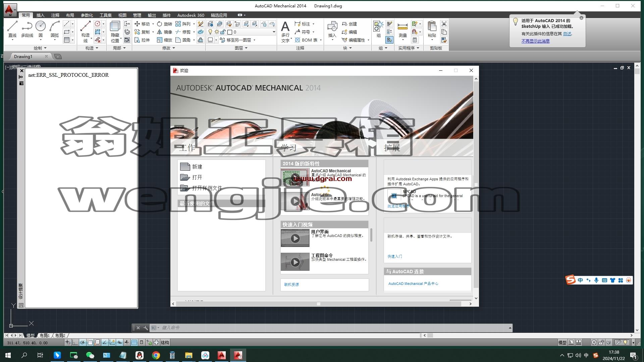The height and width of the screenshot is (362, 644).
Task: Expand the 图层 panel dropdown
Action: (241, 48)
